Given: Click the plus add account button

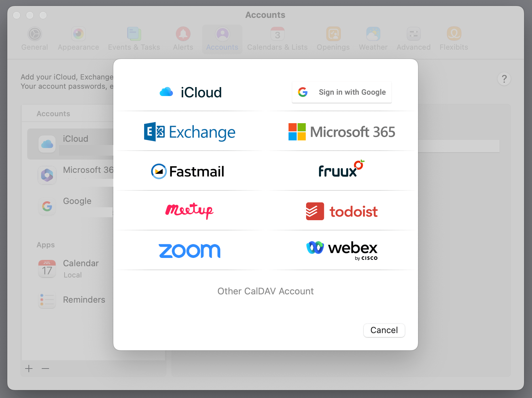Looking at the screenshot, I should pyautogui.click(x=29, y=369).
